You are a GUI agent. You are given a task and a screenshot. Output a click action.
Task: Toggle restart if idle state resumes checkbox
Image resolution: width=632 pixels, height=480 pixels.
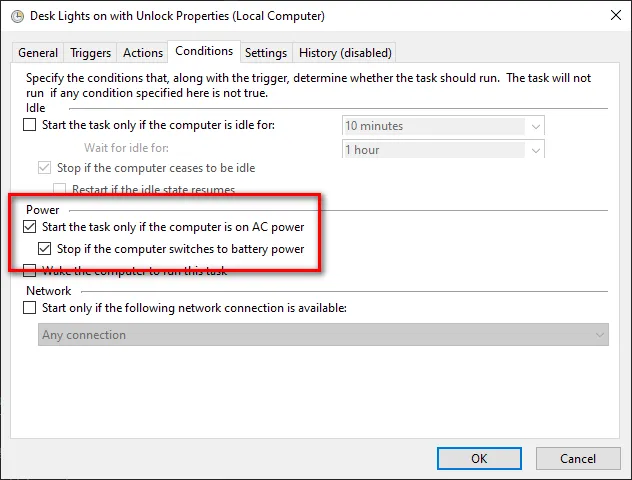point(59,189)
